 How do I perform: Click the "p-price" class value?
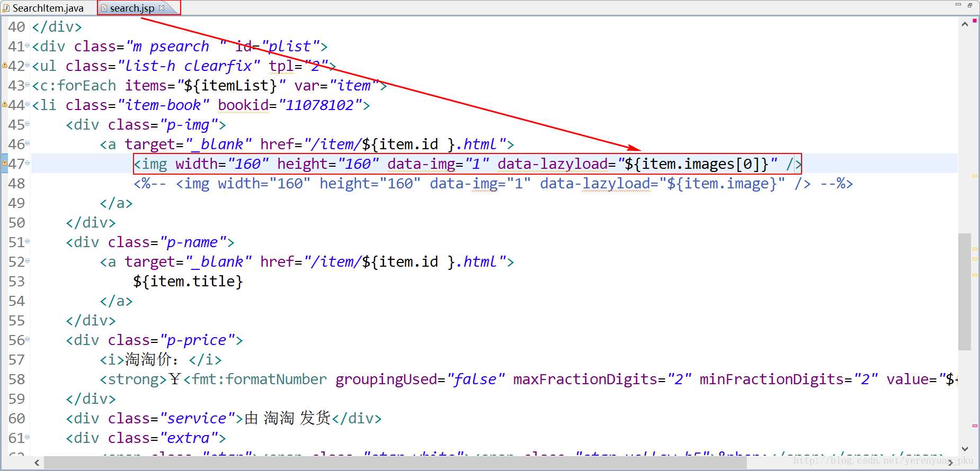(201, 340)
